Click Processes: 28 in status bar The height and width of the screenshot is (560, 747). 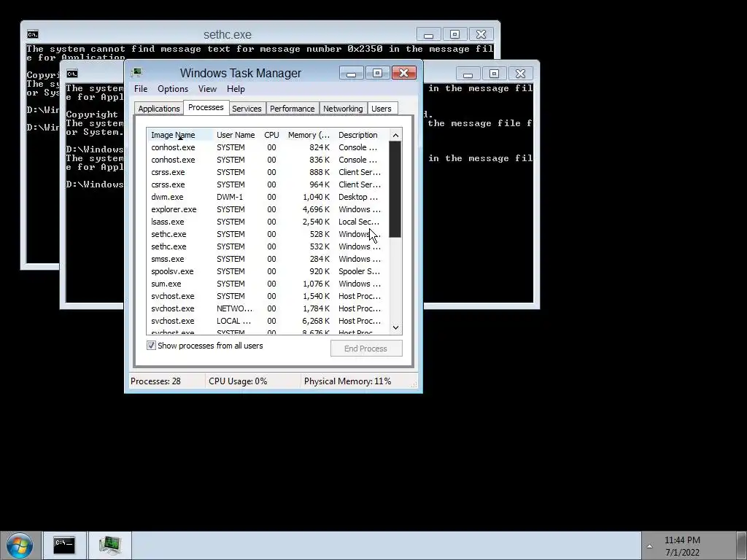click(156, 381)
